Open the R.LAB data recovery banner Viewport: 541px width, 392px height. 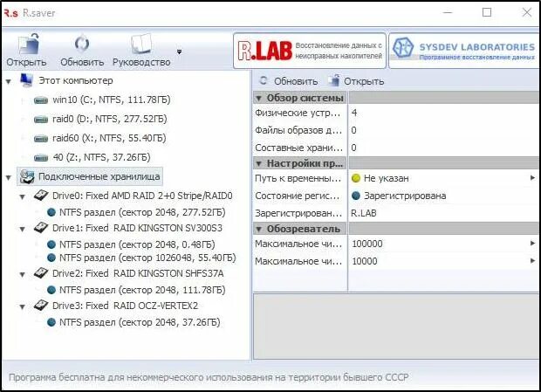click(310, 51)
